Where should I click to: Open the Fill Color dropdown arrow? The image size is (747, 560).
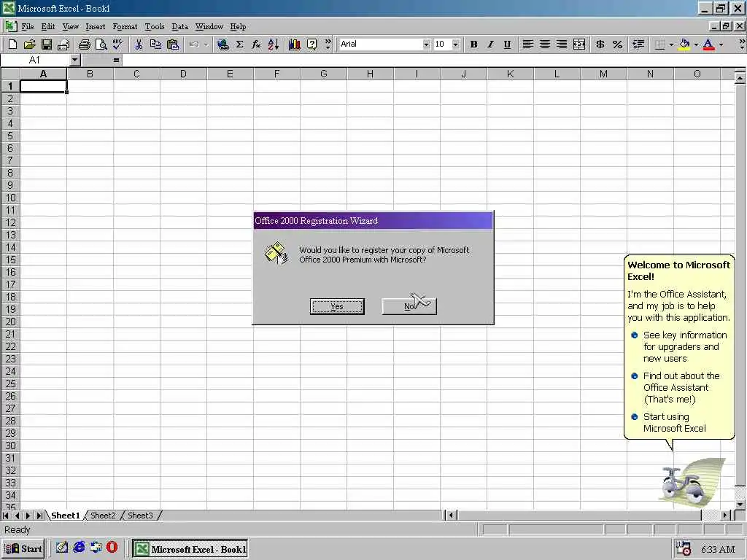[x=696, y=44]
